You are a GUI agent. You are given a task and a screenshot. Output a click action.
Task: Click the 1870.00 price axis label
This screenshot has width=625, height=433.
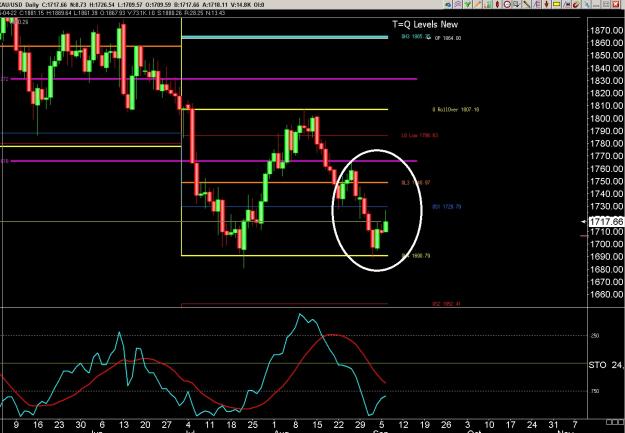pos(606,30)
